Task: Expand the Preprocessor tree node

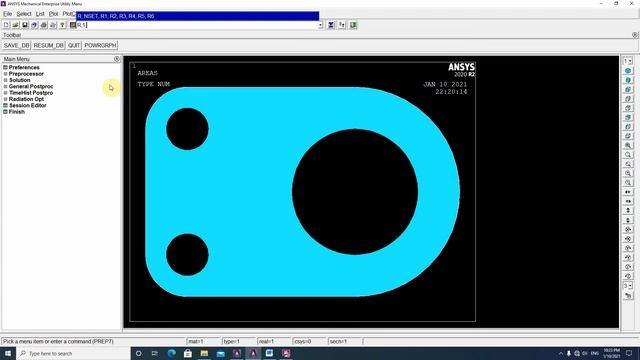Action: (6, 74)
